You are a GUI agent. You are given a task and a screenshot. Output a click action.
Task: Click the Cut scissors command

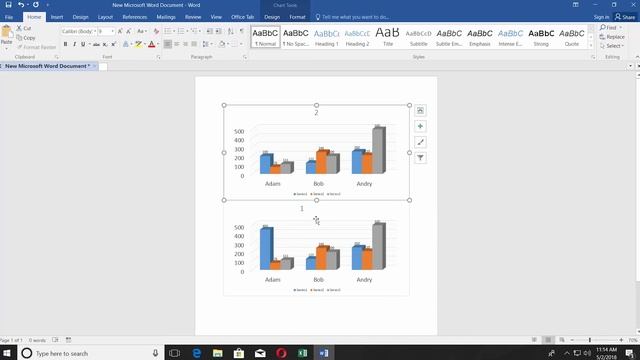tap(24, 28)
